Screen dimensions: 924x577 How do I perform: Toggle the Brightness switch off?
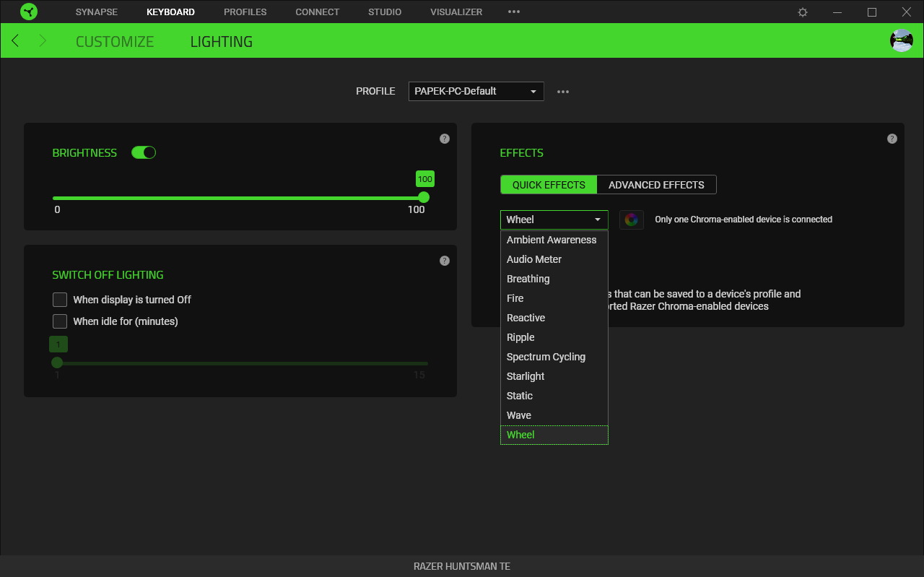[144, 152]
